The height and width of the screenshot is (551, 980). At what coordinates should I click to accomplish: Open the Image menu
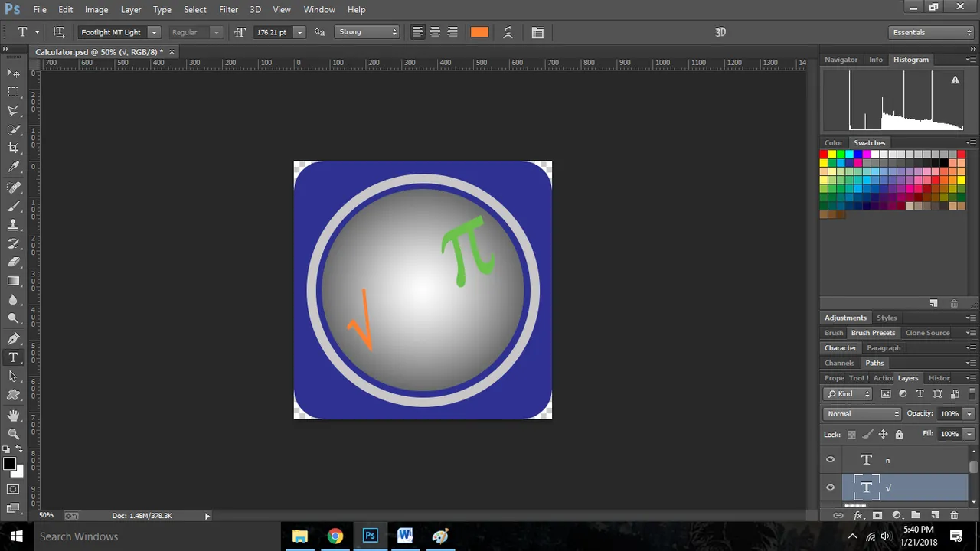96,9
